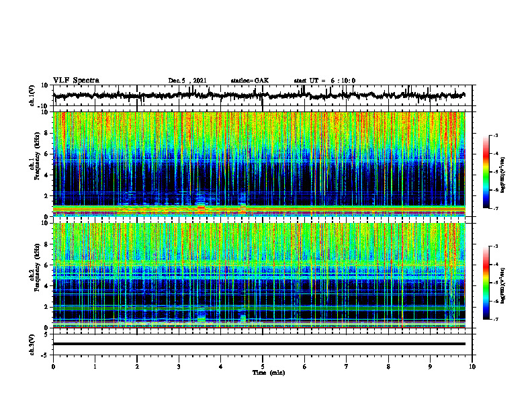The height and width of the screenshot is (411, 532).
Task: Click inside the ch.2 spectrogram panel
Action: coord(259,275)
